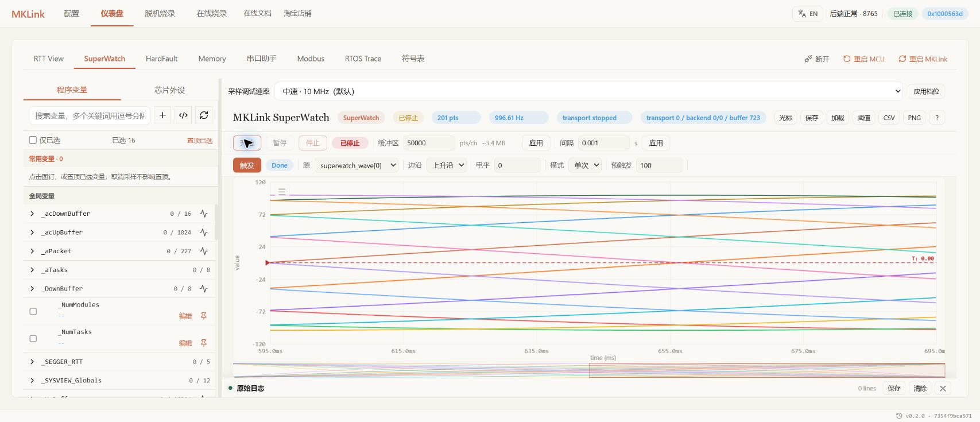
Task: Expand the _SEGGER_RTT tree node
Action: 32,362
